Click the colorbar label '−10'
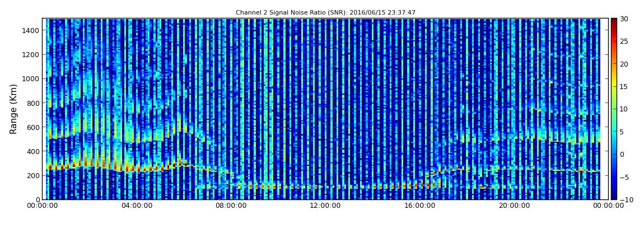644x228 pixels. pyautogui.click(x=625, y=199)
